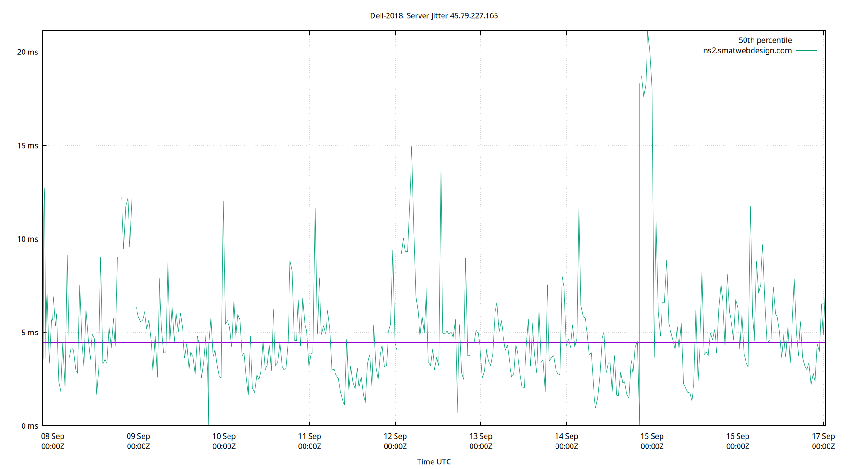Select the 'ns2.smatwebdesign.com' legend label
The image size is (868, 469).
coord(747,51)
